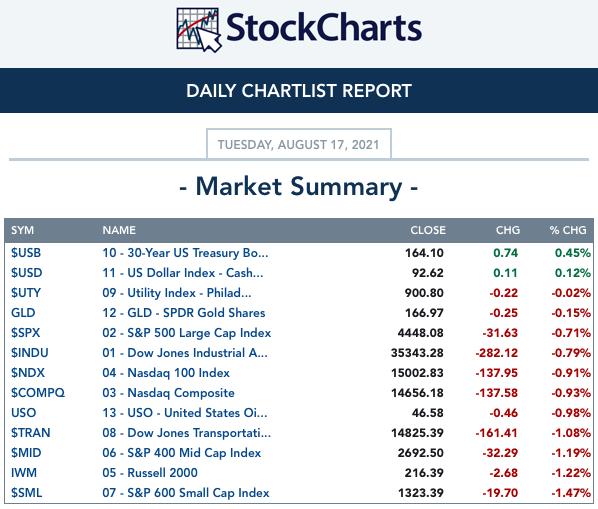Open GLD SPDR Gold Shares name link
The height and width of the screenshot is (509, 598).
click(183, 313)
